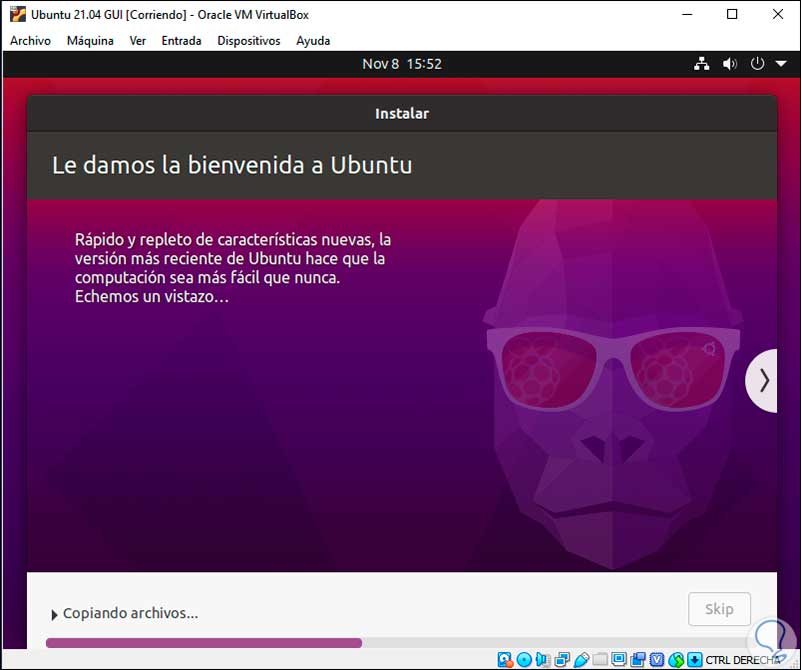Click the Ubuntu power icon

tap(757, 64)
